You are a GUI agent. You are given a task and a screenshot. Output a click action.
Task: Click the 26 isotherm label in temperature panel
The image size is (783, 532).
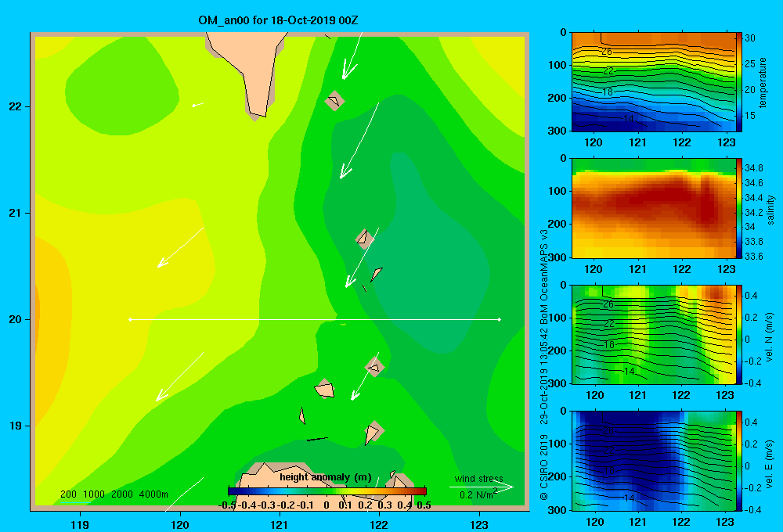[607, 52]
